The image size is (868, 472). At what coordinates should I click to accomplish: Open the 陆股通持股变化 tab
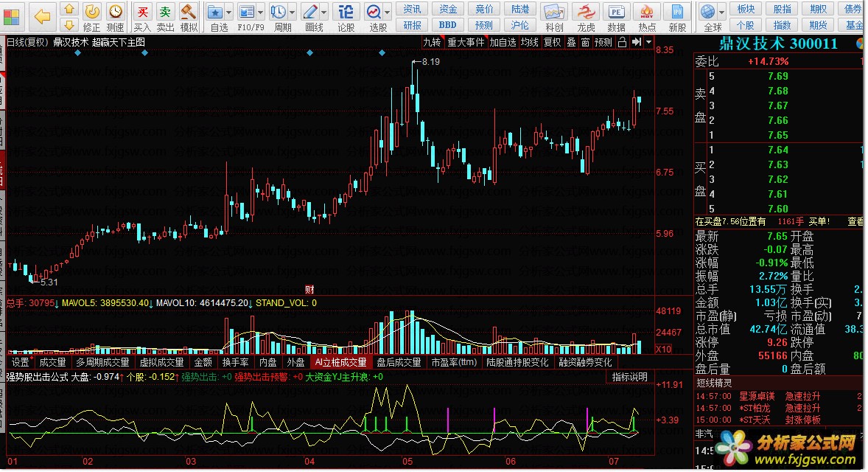[x=517, y=362]
